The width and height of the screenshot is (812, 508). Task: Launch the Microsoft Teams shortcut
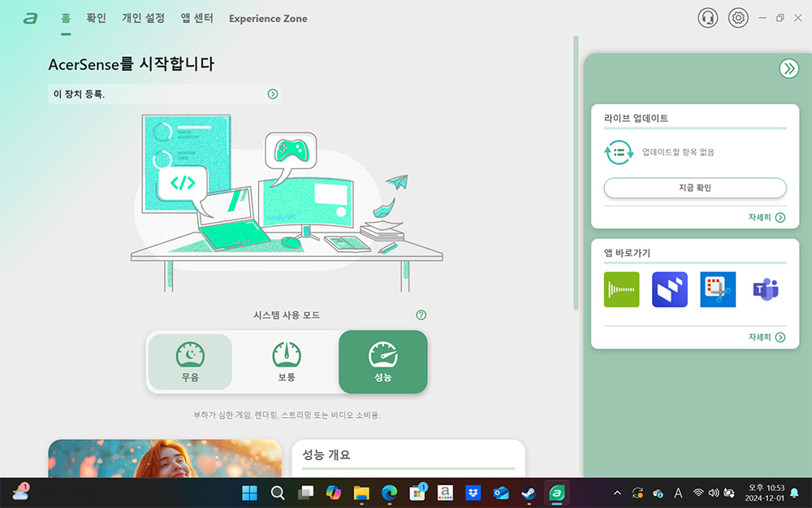(766, 289)
